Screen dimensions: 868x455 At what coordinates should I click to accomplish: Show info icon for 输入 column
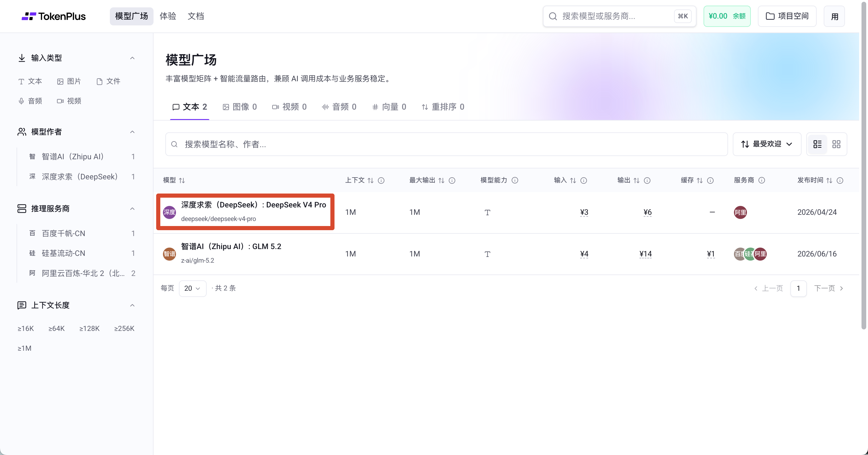pos(584,181)
